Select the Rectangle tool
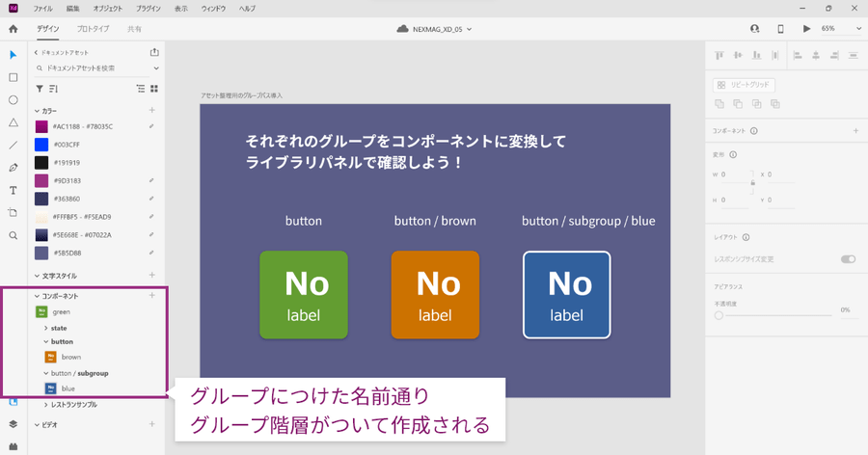868x455 pixels. (x=14, y=77)
